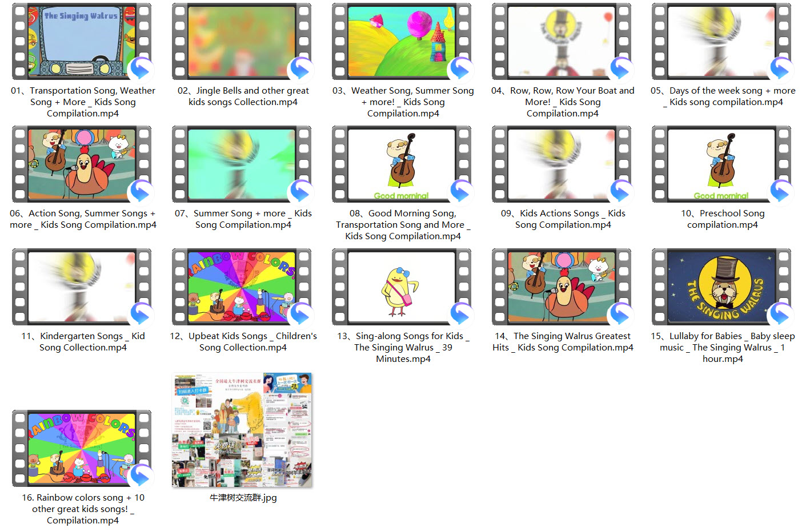Open 05 Days of the week video
The image size is (802, 532).
(721, 42)
